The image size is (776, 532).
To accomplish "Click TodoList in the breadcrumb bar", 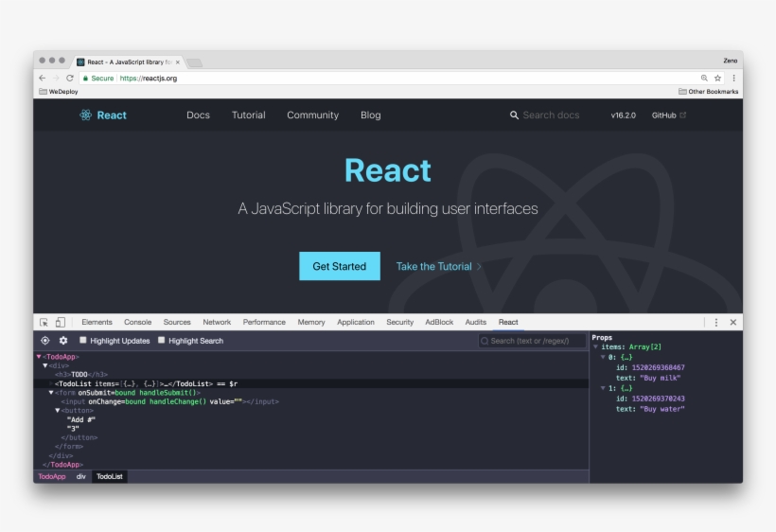I will coord(110,476).
